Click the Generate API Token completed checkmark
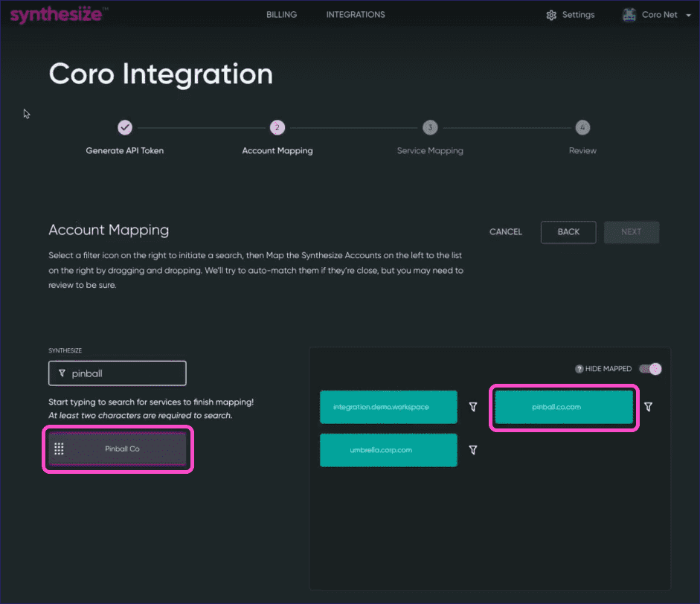 point(125,127)
